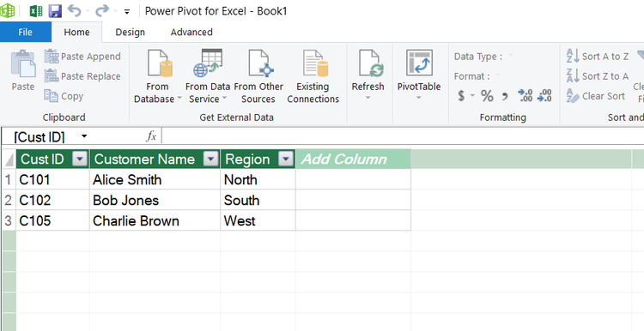
Task: Open Customize Quick Access Toolbar arrow
Action: pos(127,12)
